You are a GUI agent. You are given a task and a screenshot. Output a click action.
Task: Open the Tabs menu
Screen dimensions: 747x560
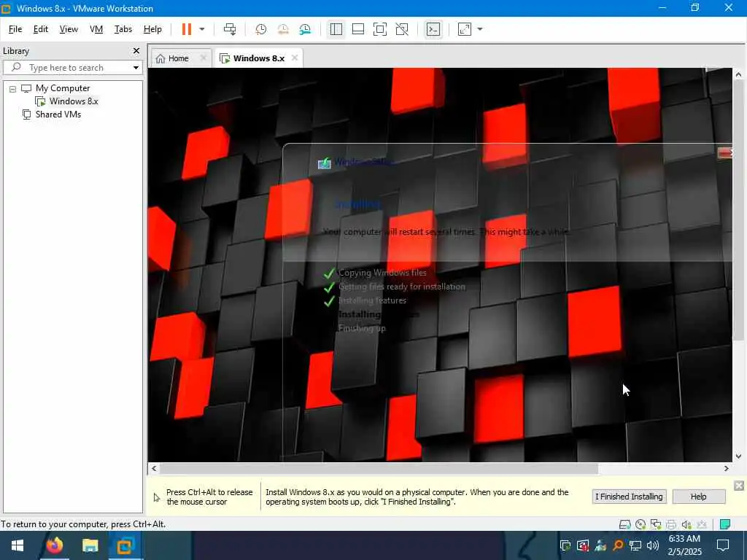pyautogui.click(x=123, y=29)
